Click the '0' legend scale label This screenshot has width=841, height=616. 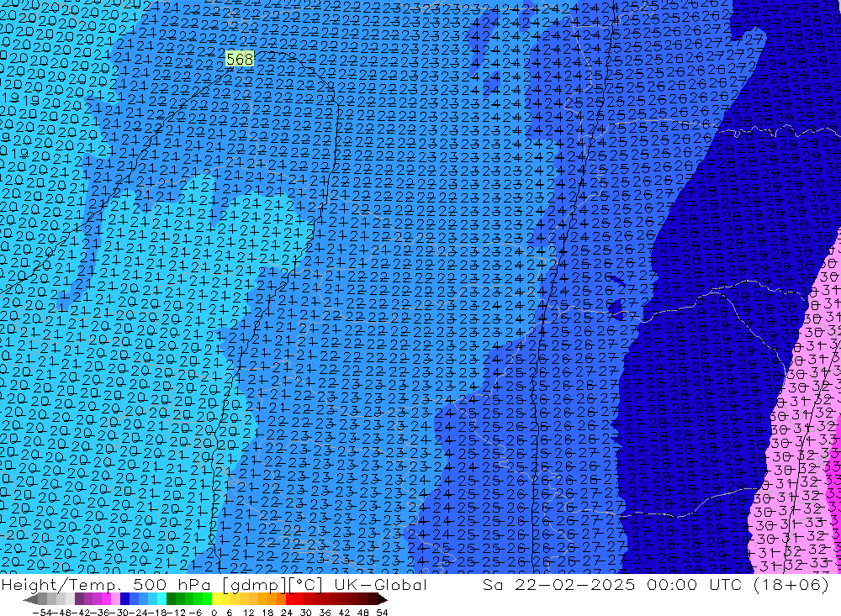[x=214, y=613]
